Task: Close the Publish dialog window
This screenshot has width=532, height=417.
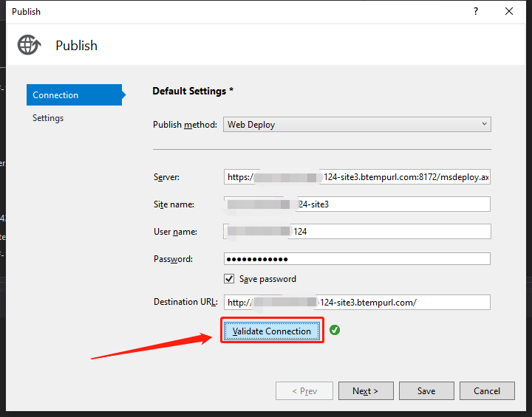Action: [509, 11]
